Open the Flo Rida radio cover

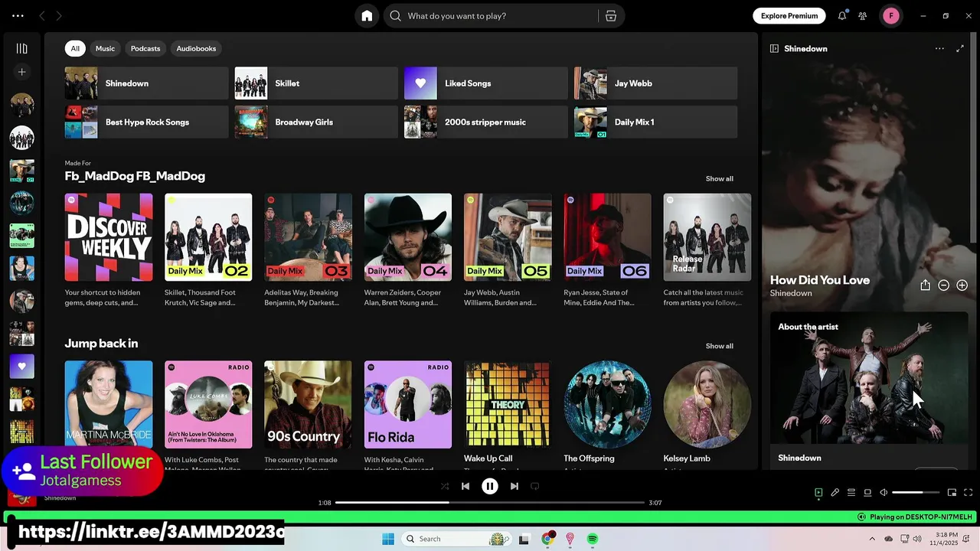tap(408, 405)
